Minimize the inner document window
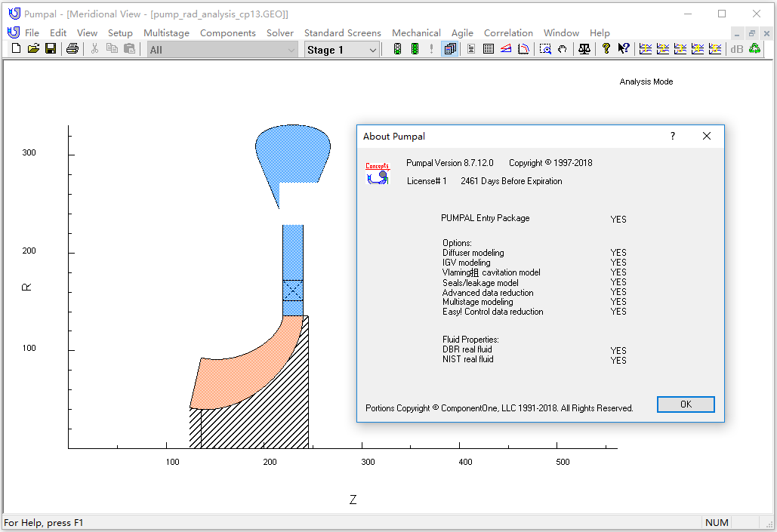This screenshot has height=532, width=777. point(737,33)
